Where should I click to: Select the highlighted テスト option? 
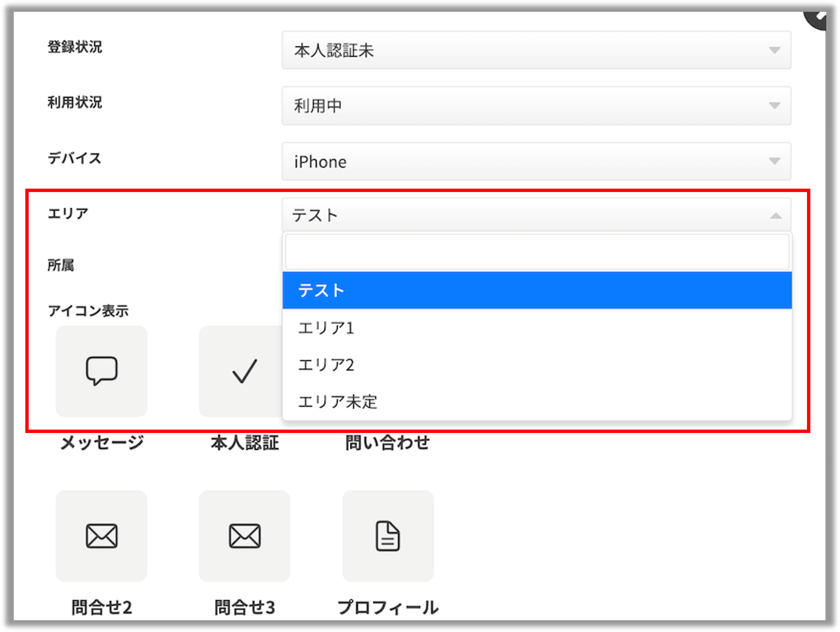click(x=321, y=290)
